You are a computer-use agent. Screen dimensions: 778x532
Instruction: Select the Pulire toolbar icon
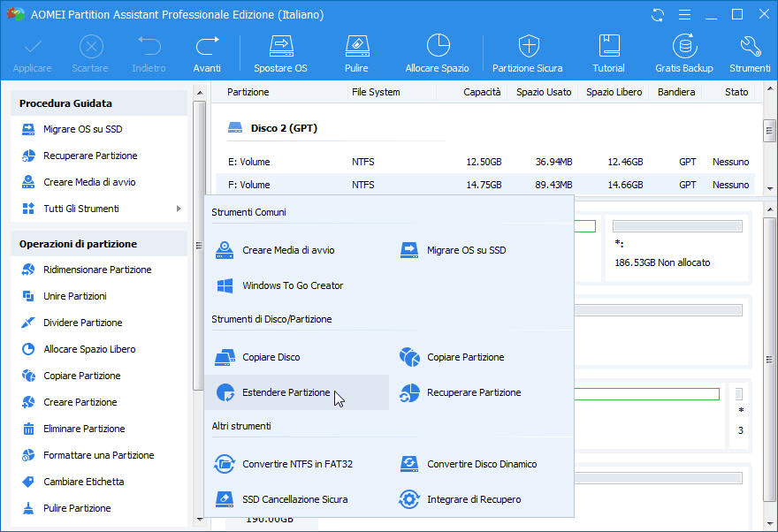tap(356, 47)
